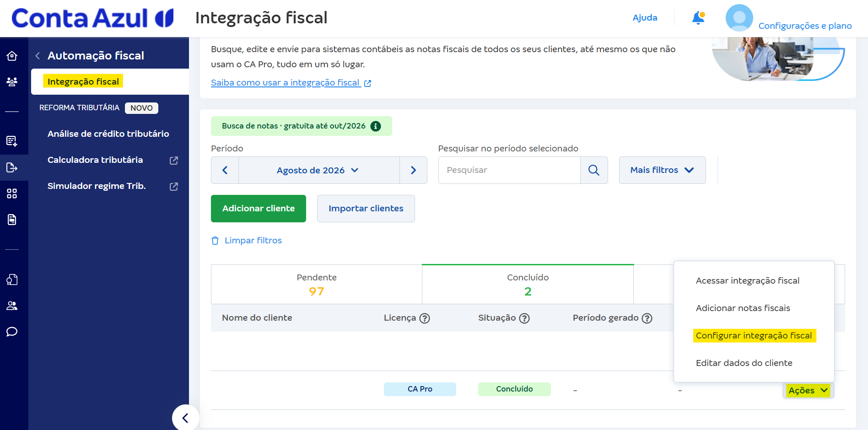Toggle the Ações dropdown in the client row
The width and height of the screenshot is (868, 430).
(808, 390)
